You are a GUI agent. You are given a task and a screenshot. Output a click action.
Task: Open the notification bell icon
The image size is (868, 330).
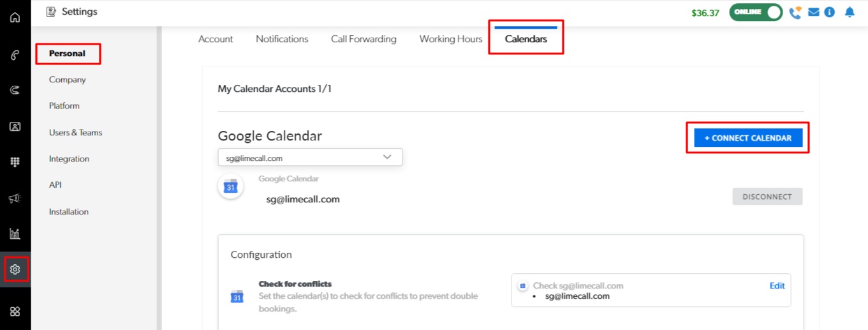[x=850, y=12]
